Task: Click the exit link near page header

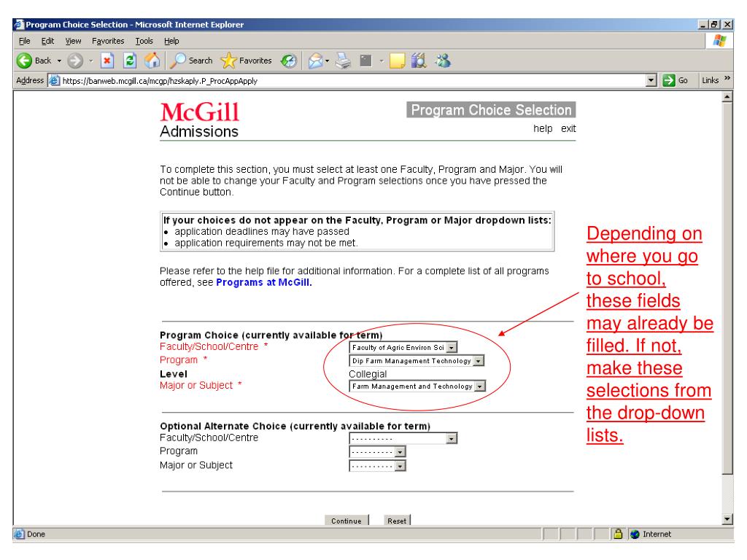Action: point(568,128)
